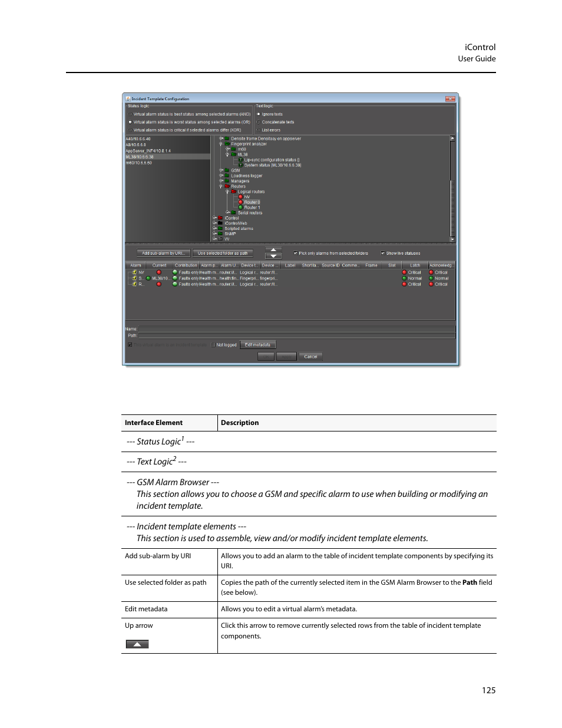Expand the Loudness logger tree node
562x728 pixels.
221,176
